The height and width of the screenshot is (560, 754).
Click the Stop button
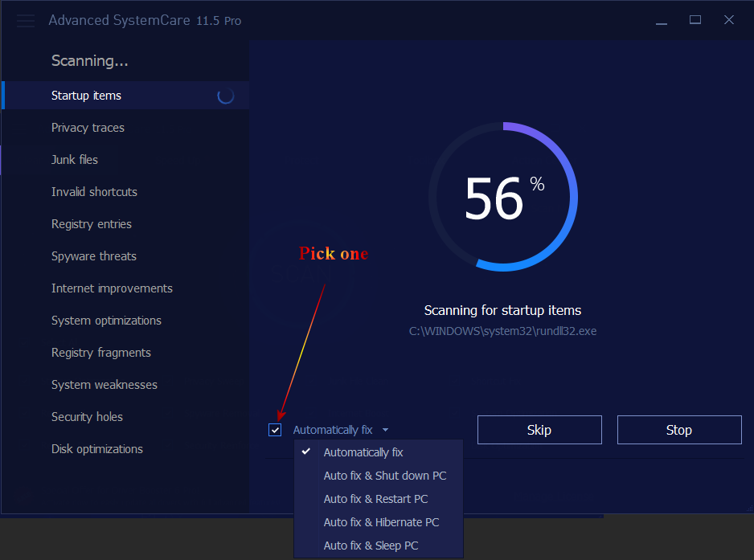679,430
